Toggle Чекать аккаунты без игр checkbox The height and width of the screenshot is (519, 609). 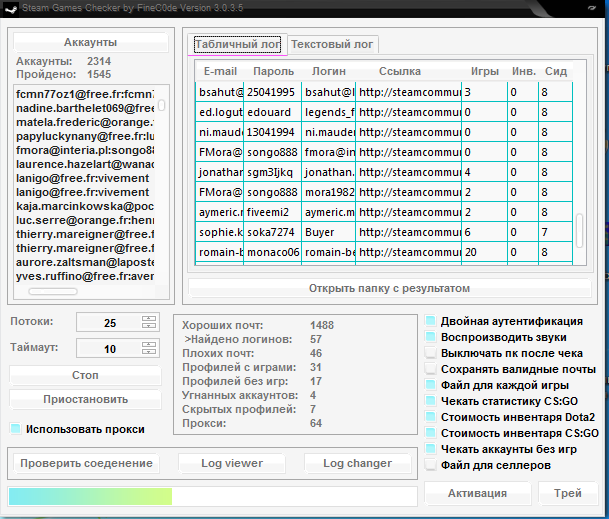click(x=430, y=449)
